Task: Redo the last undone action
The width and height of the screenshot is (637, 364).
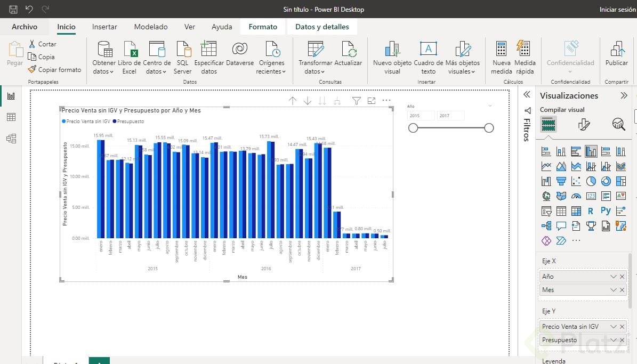Action: tap(45, 9)
